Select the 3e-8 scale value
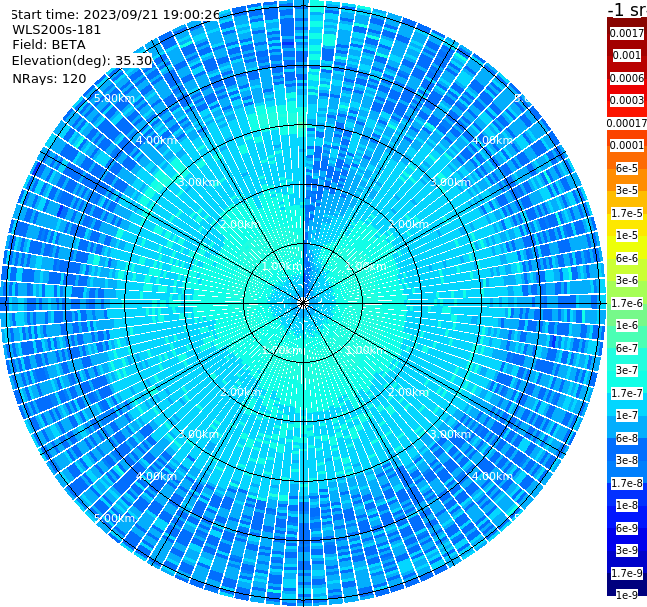The width and height of the screenshot is (647, 607). click(626, 460)
